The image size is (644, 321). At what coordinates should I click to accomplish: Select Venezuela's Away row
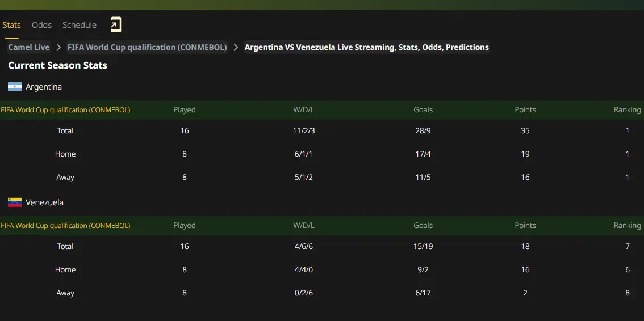click(322, 293)
